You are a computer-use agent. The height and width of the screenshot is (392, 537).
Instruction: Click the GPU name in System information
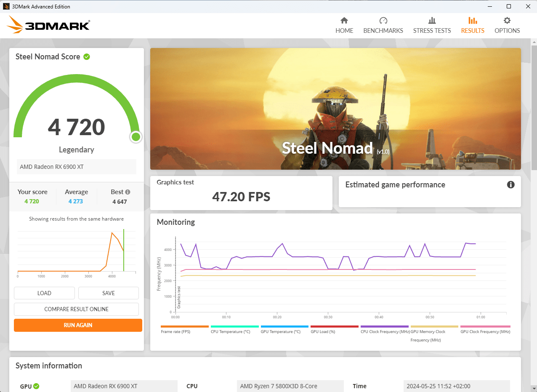point(124,386)
